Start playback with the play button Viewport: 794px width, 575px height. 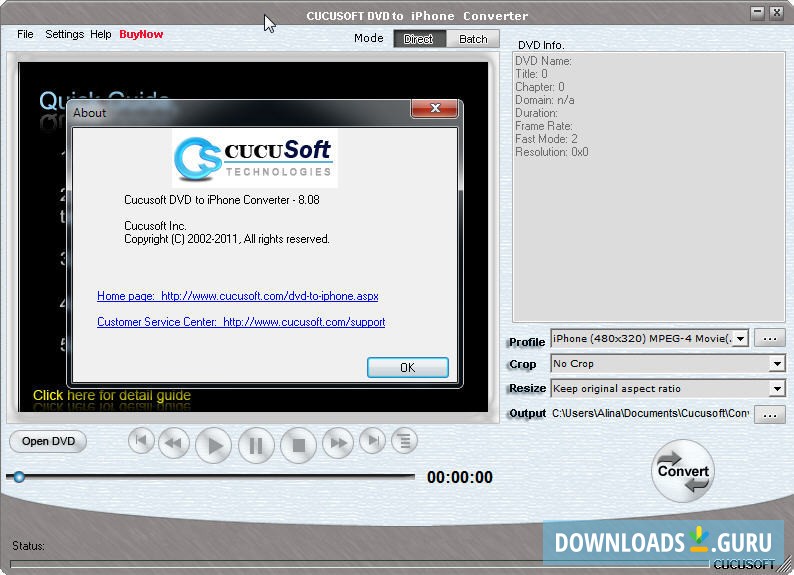point(214,445)
